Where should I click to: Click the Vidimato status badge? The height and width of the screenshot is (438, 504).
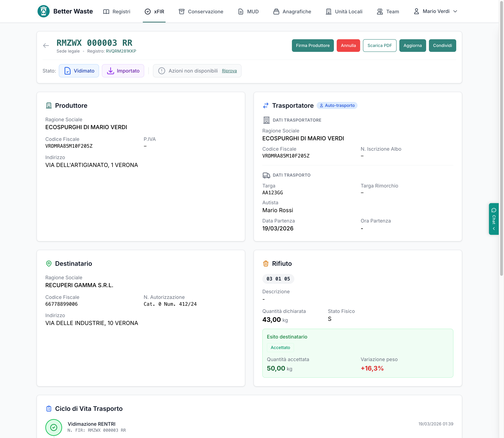[x=79, y=71]
